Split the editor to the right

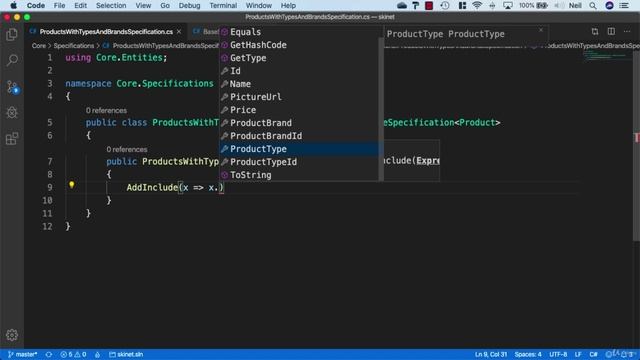[x=611, y=31]
